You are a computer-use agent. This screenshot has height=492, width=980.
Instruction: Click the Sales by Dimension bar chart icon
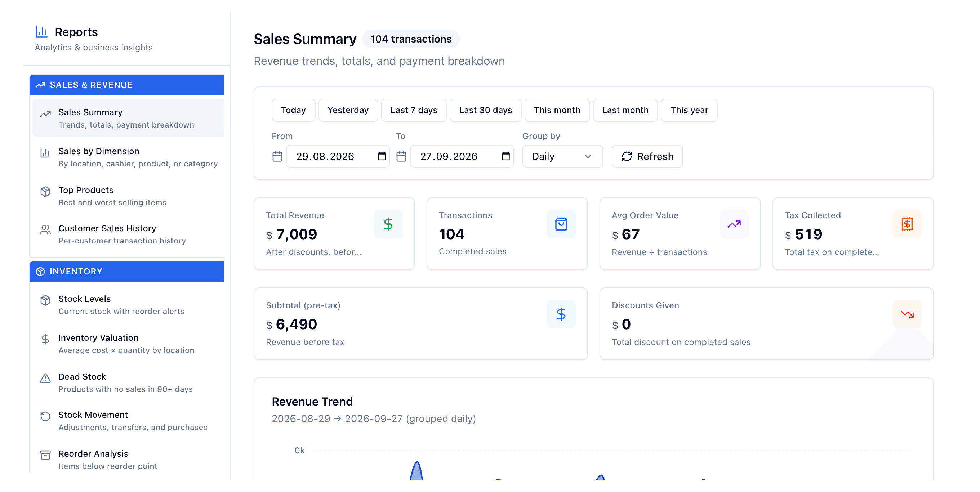point(45,153)
